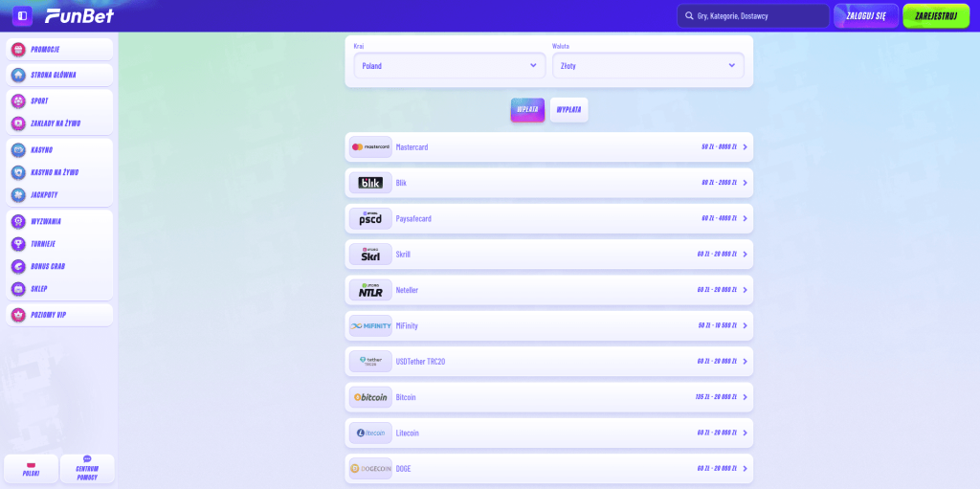Open the Jackpoty icon in sidebar

click(18, 195)
